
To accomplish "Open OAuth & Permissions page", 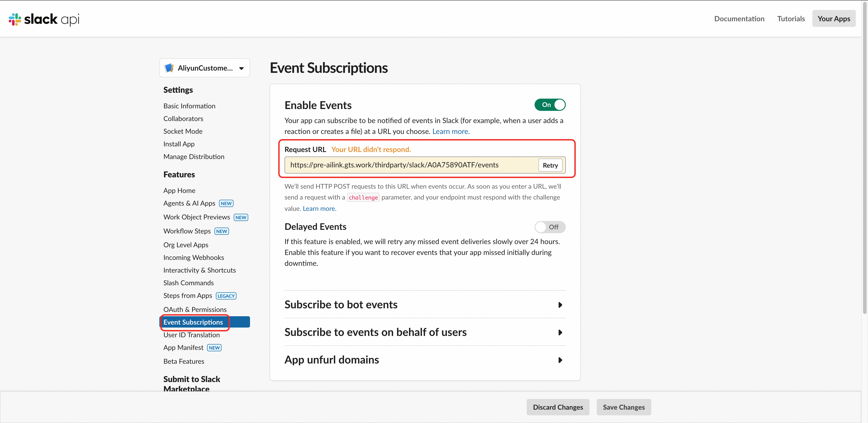I will pos(195,310).
